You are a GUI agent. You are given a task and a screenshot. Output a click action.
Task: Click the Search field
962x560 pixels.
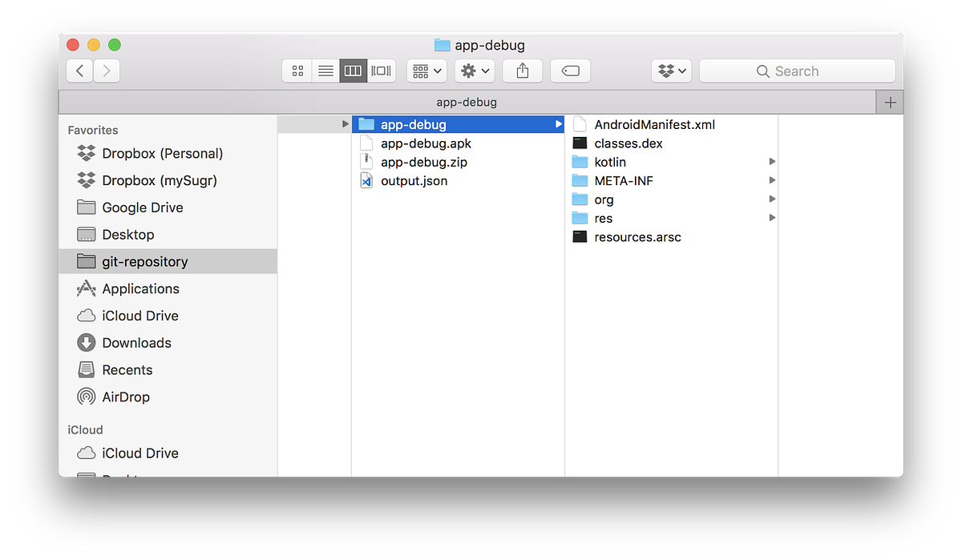point(797,71)
